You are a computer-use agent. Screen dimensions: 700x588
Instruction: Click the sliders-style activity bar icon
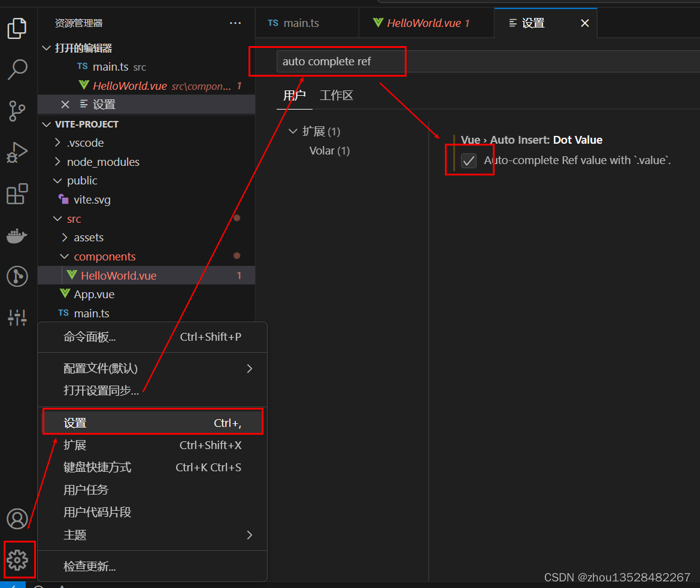[x=17, y=317]
